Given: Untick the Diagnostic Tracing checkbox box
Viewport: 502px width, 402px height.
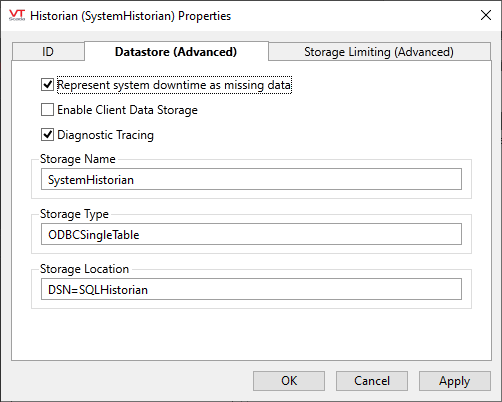Looking at the screenshot, I should [x=47, y=135].
